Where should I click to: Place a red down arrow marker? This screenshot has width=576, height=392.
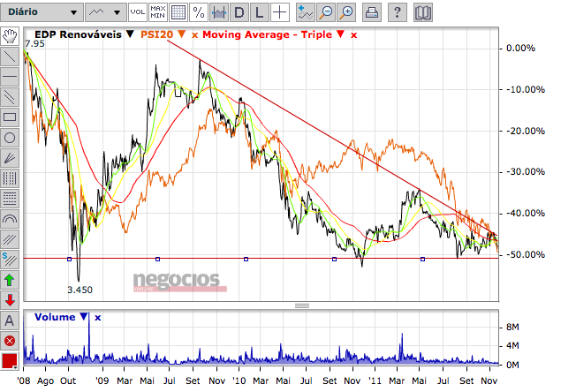point(10,300)
